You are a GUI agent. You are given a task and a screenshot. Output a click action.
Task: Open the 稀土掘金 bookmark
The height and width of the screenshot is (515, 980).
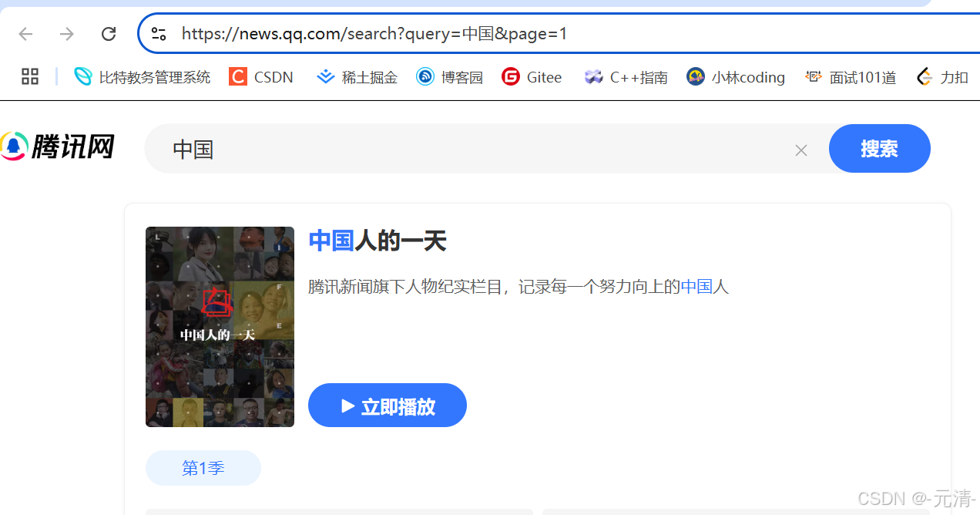pyautogui.click(x=357, y=77)
